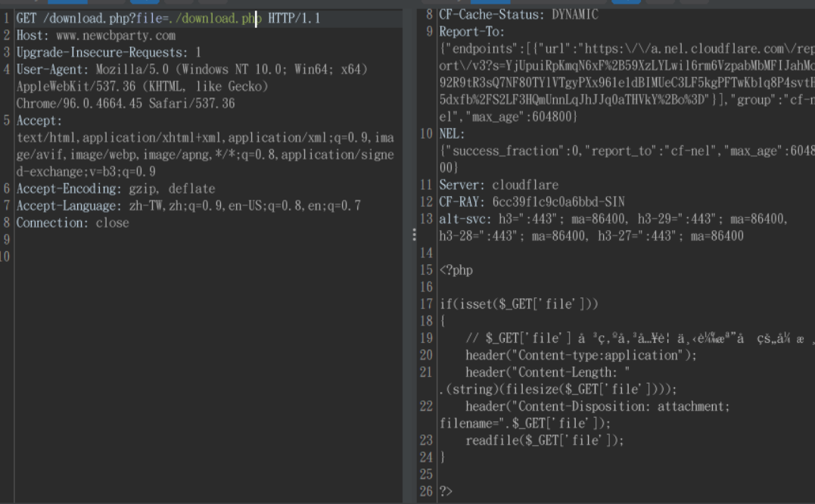Click the h3-28=":443" continuation line

[591, 236]
